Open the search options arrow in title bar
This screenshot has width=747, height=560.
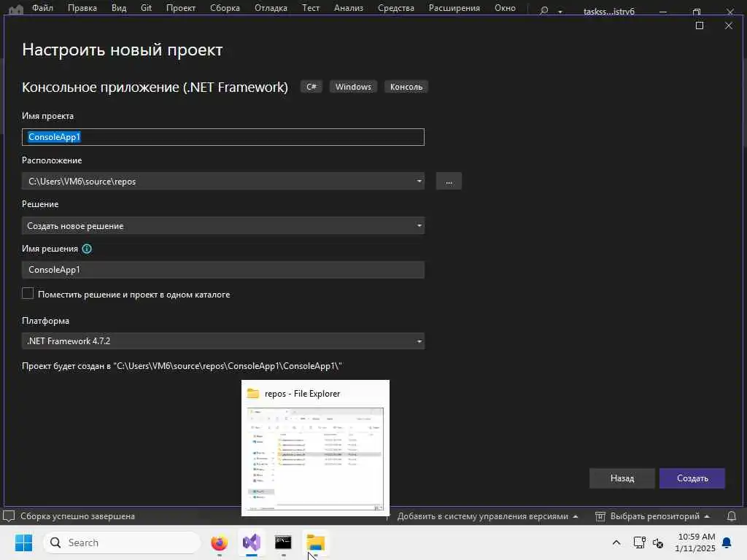coord(560,11)
